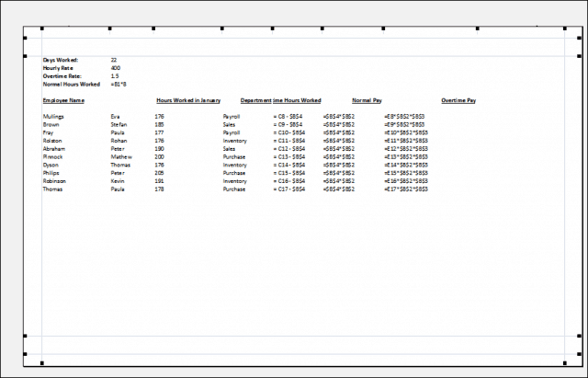Select the =B1*8 formula cell
Image resolution: width=588 pixels, height=378 pixels.
(x=118, y=84)
